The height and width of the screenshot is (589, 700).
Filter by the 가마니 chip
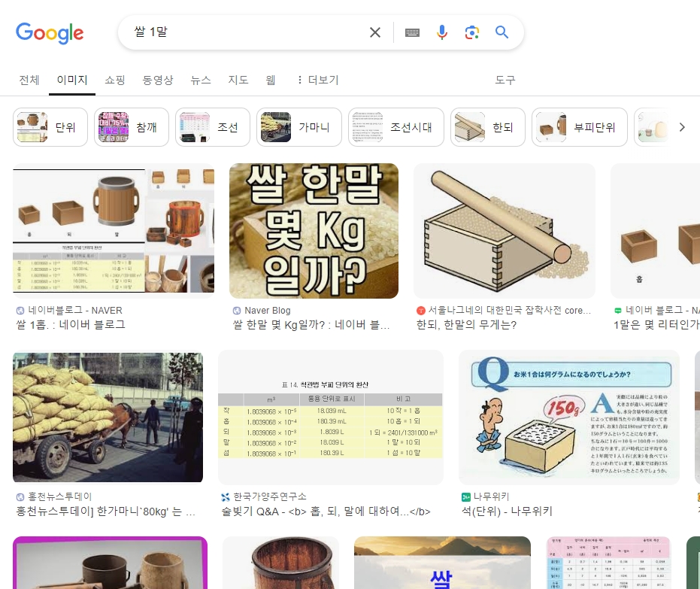click(x=299, y=127)
